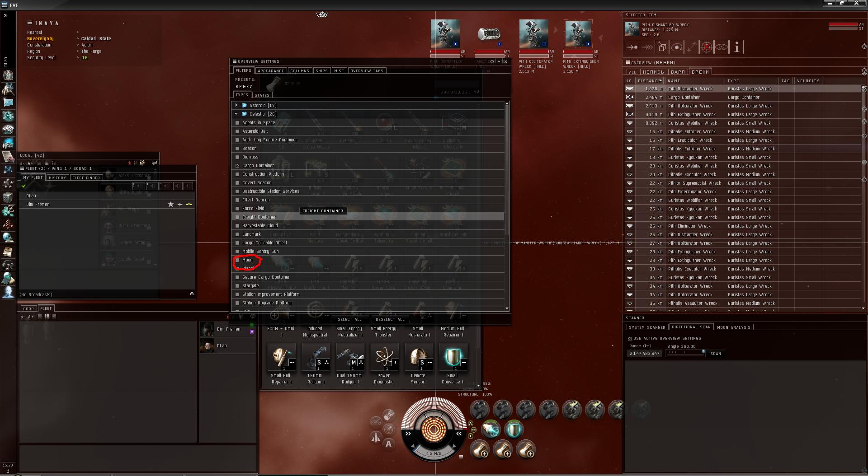Open the Overview (Вреки) panel menu icon

(x=628, y=63)
